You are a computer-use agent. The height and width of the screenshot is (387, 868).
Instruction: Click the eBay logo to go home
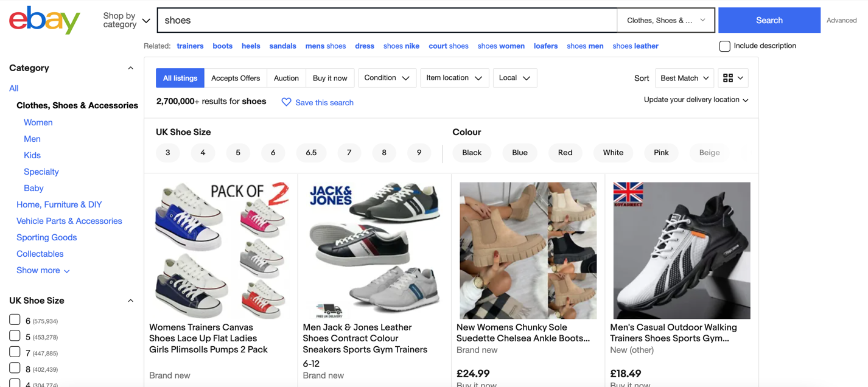[x=43, y=20]
